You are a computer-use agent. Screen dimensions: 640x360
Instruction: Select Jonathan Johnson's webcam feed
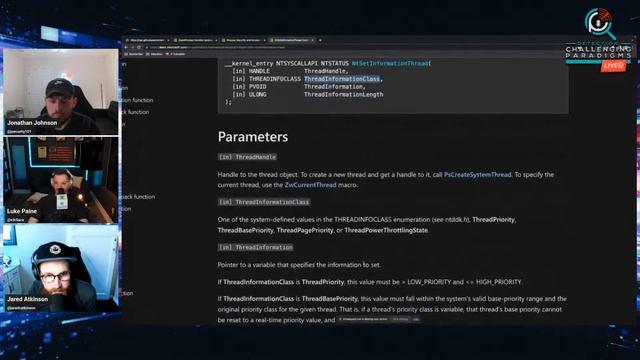point(61,92)
